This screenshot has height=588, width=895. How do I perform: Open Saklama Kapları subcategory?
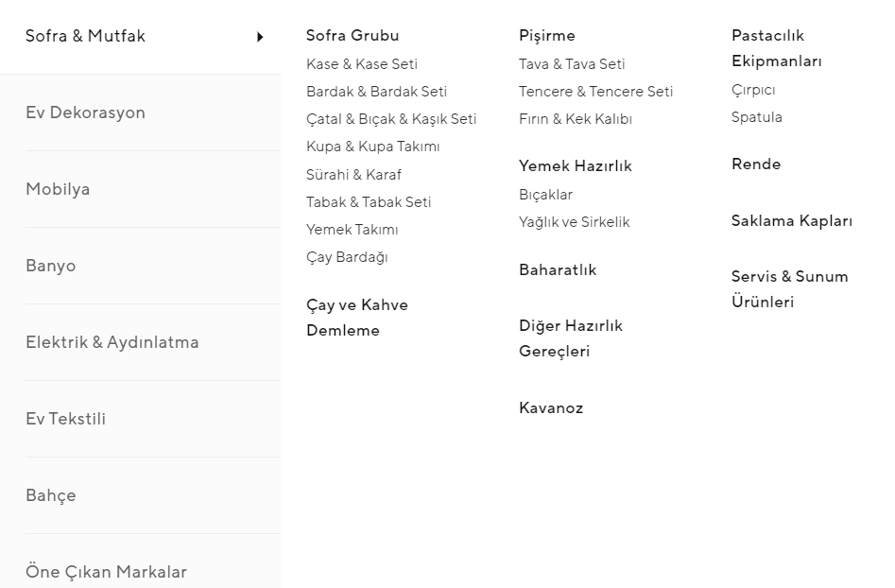[x=791, y=221]
